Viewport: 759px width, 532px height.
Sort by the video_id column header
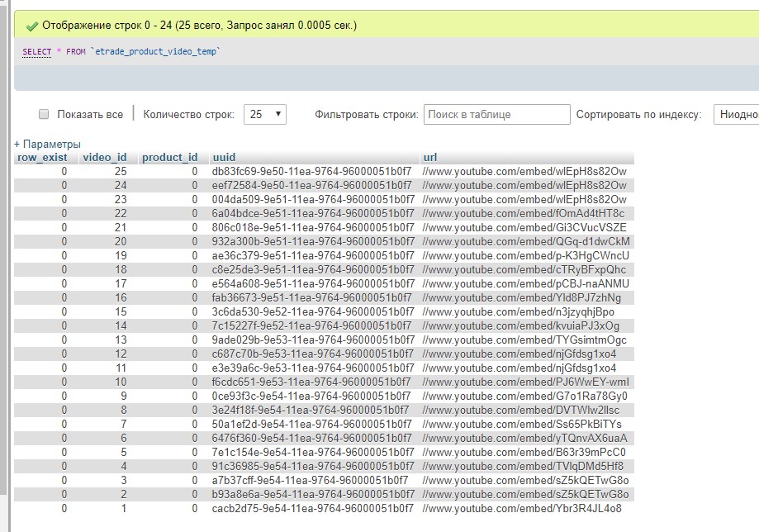click(x=105, y=157)
